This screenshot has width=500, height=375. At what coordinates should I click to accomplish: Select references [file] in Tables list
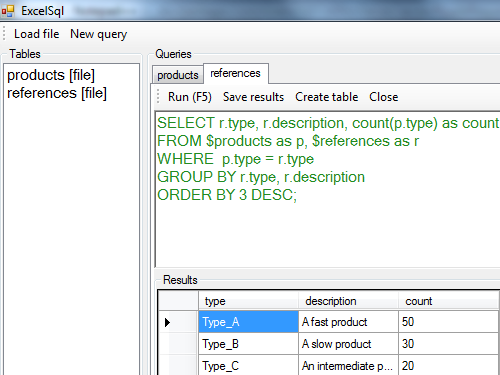pos(57,93)
